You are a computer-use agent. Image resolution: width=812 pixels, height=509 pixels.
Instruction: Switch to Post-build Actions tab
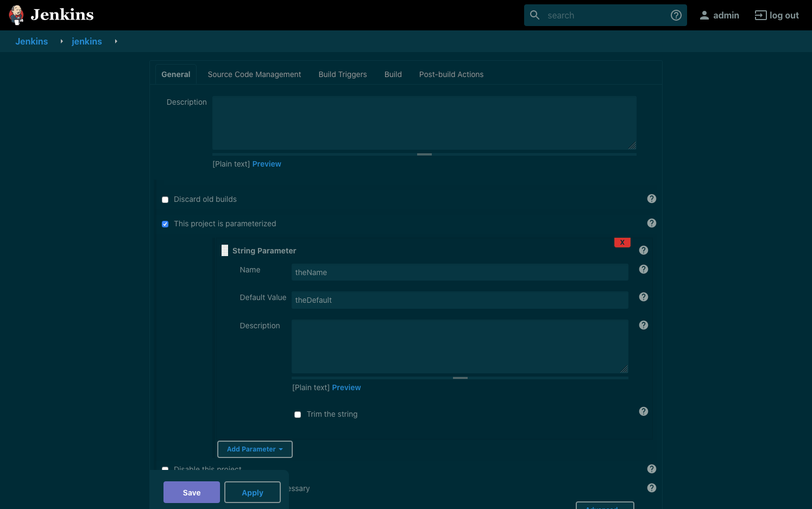[451, 74]
